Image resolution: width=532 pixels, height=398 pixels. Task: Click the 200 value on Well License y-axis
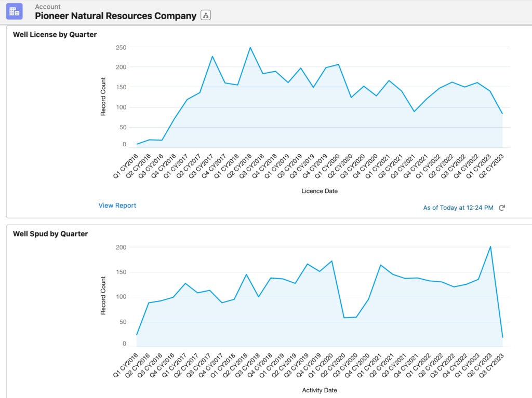click(121, 67)
